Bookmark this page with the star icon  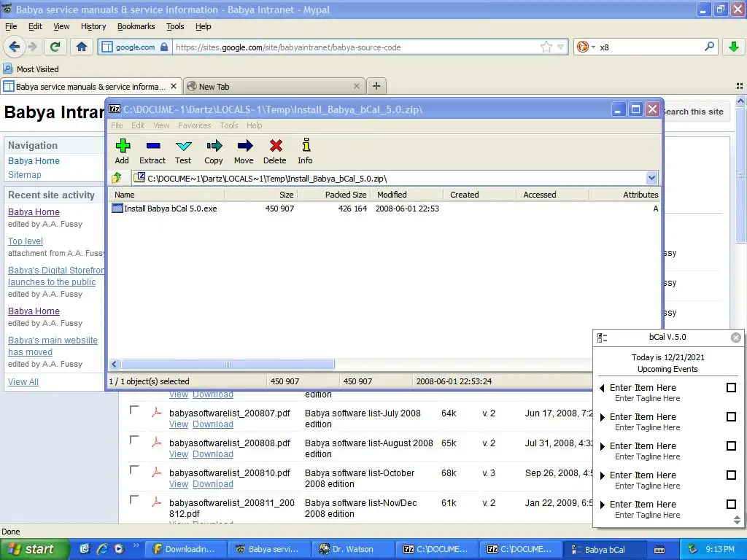[x=546, y=47]
